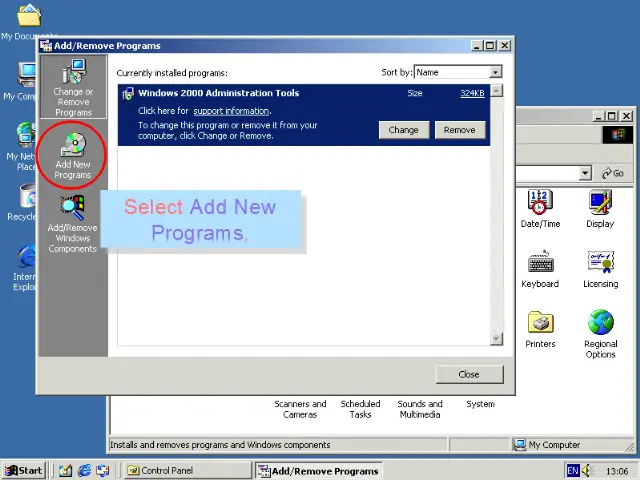Click Windows 2000 Administration Tools program icon
640x480 pixels.
coord(128,93)
